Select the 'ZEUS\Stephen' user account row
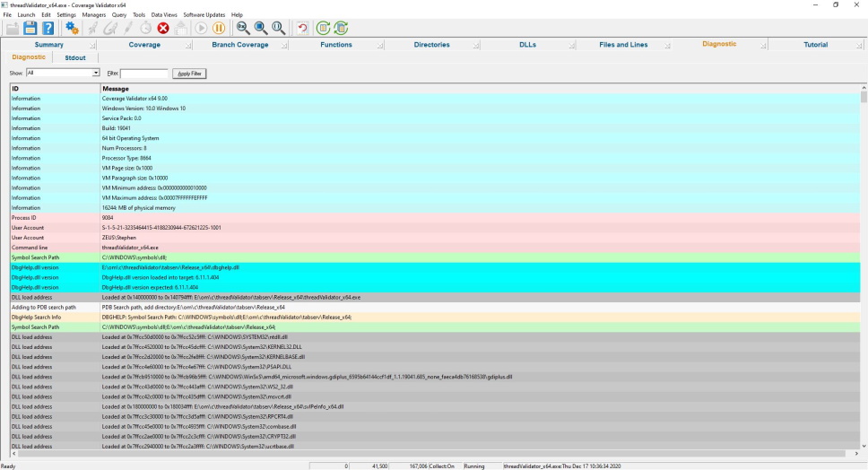The width and height of the screenshot is (868, 470). coord(435,238)
